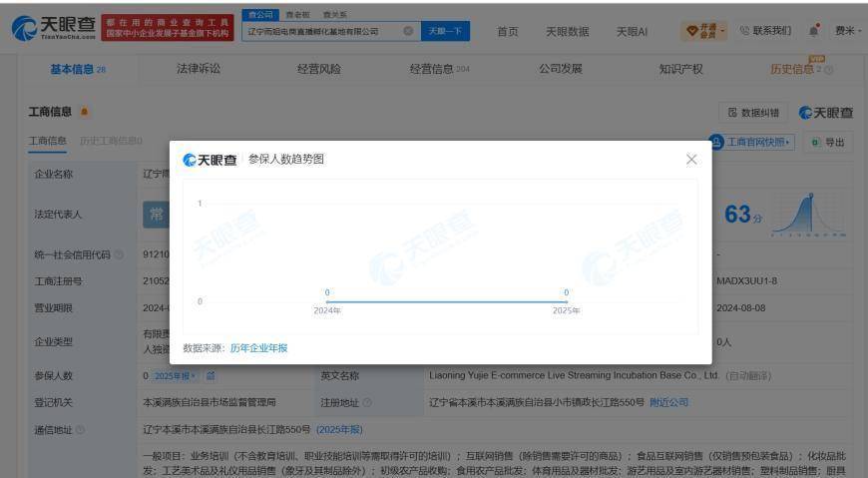This screenshot has height=478, width=868.
Task: Click the 数据纠错 correction button
Action: (x=753, y=113)
